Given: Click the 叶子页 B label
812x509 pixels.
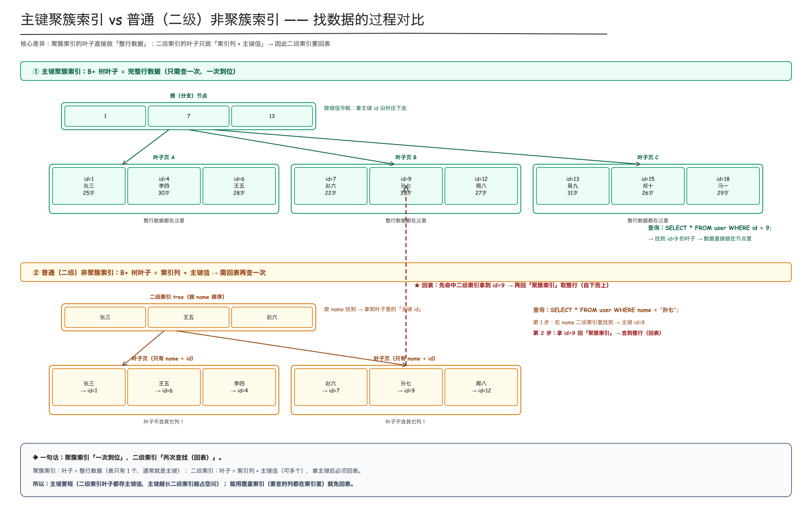Looking at the screenshot, I should tap(406, 157).
